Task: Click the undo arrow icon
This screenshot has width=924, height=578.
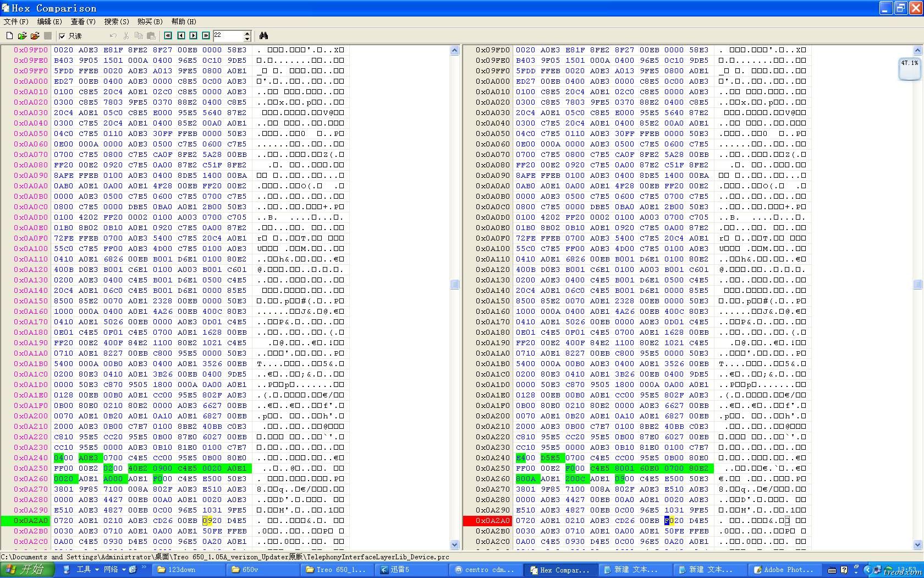Action: click(113, 36)
